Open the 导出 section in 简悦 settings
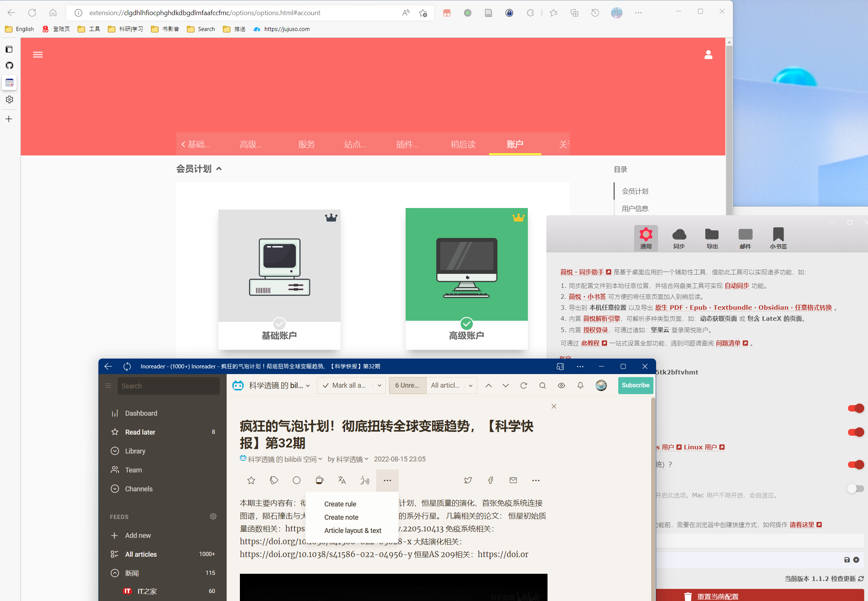Viewport: 868px width, 601px height. [x=712, y=238]
